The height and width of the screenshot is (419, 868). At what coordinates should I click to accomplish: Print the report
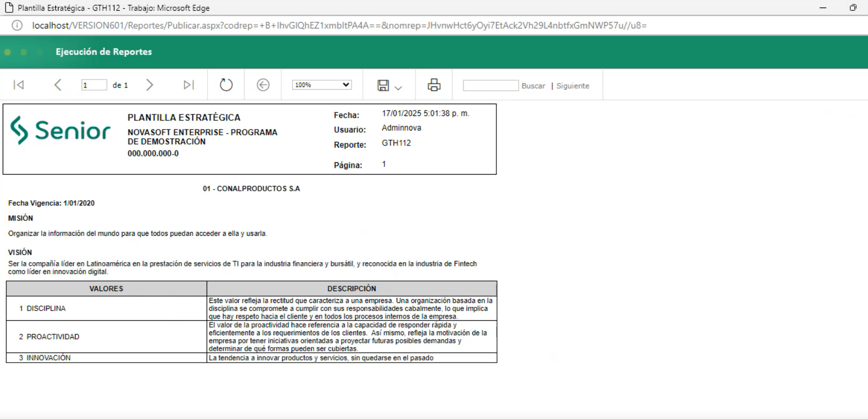click(434, 85)
